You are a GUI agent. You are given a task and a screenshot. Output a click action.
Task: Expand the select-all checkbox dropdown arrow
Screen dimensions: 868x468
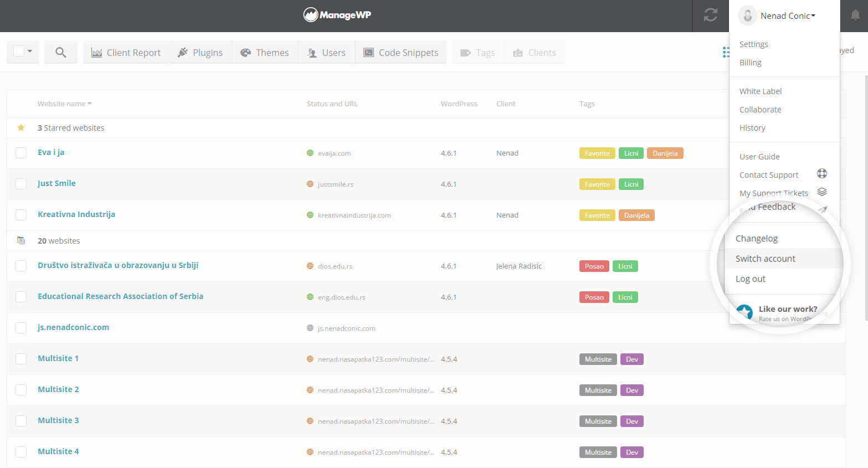pyautogui.click(x=30, y=52)
